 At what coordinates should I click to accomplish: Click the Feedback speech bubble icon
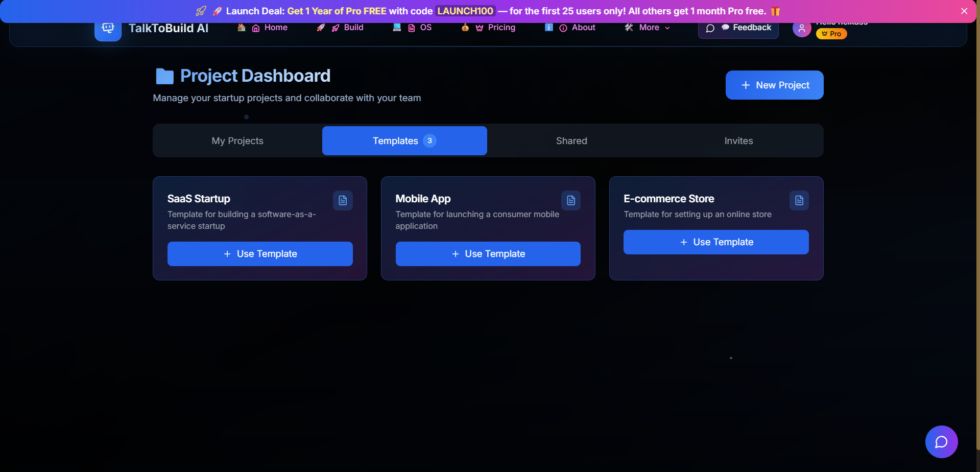pyautogui.click(x=710, y=28)
